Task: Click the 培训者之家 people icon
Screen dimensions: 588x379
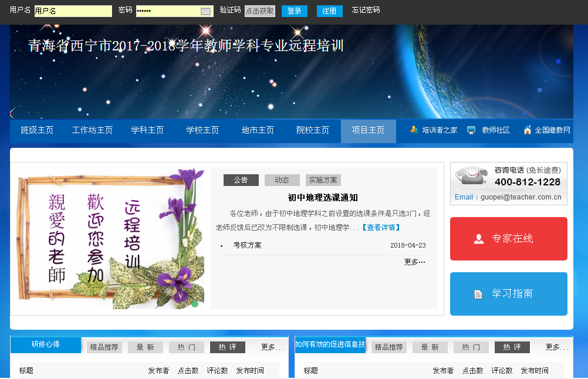Action: click(414, 130)
